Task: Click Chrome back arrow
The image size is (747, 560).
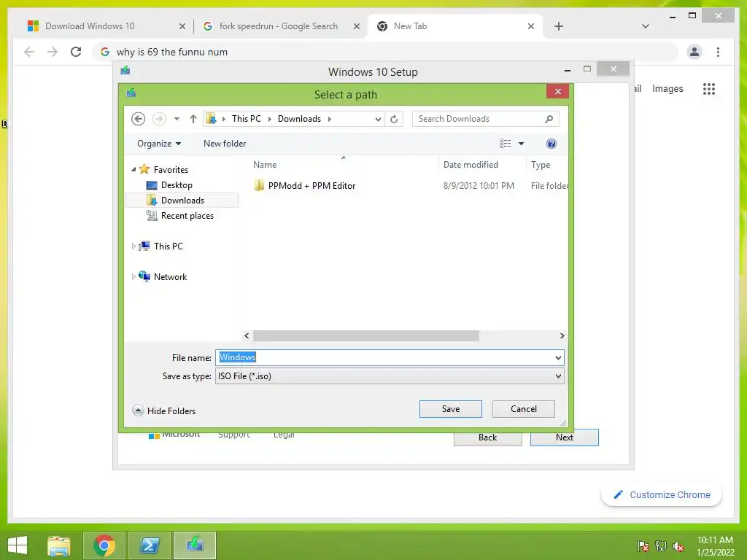Action: click(x=29, y=52)
